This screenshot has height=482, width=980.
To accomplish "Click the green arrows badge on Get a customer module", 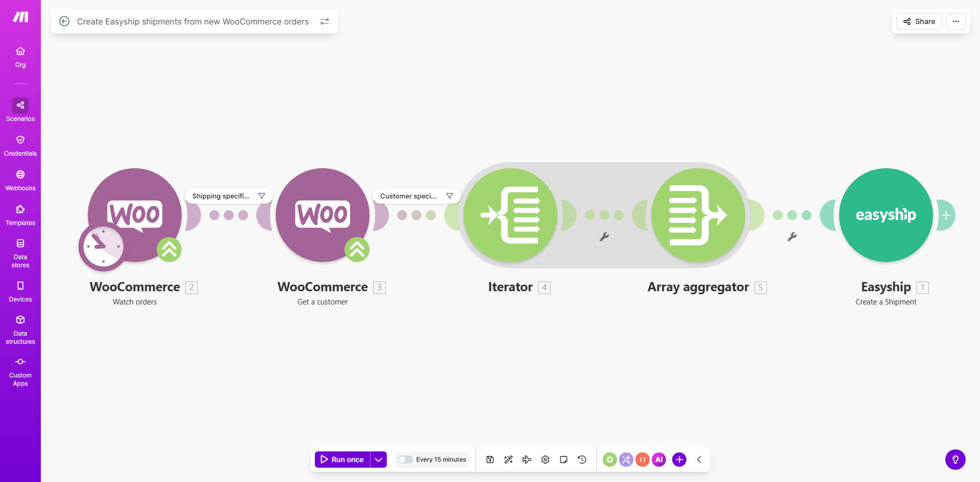I will point(357,249).
